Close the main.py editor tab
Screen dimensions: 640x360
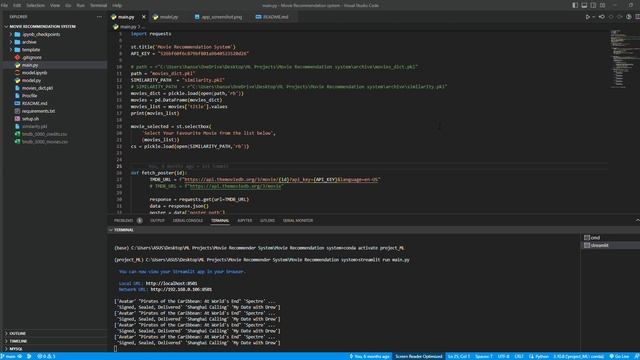[144, 17]
